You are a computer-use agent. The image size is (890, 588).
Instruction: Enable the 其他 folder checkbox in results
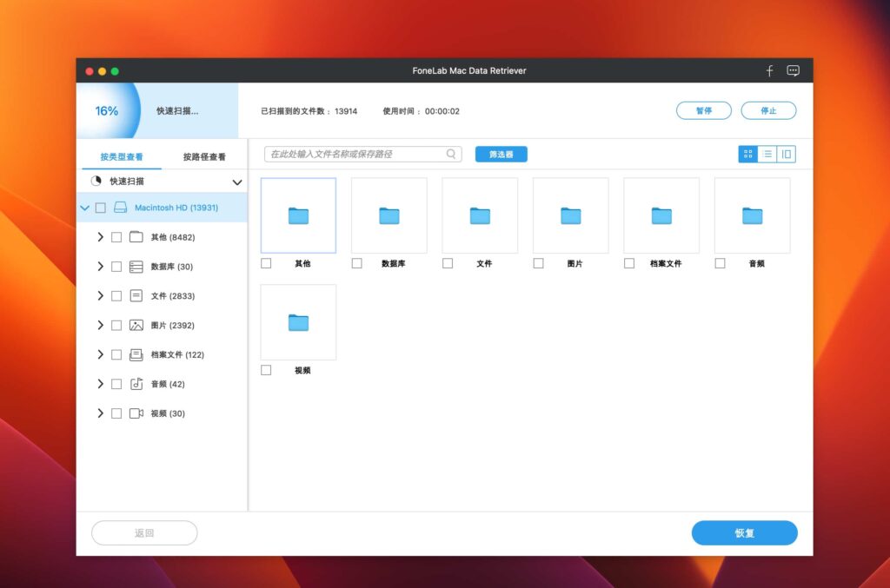(x=266, y=263)
